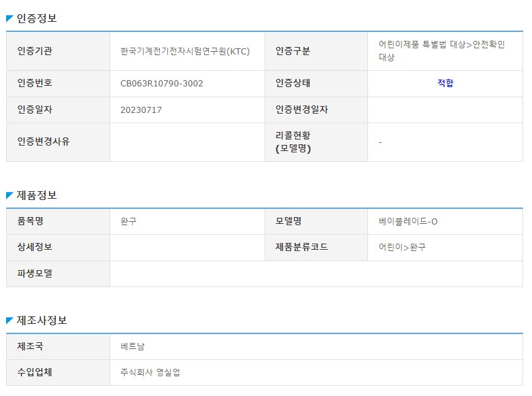Viewport: 532px width, 396px height.
Task: Click the 상세정보 label cell
Action: tap(58, 248)
